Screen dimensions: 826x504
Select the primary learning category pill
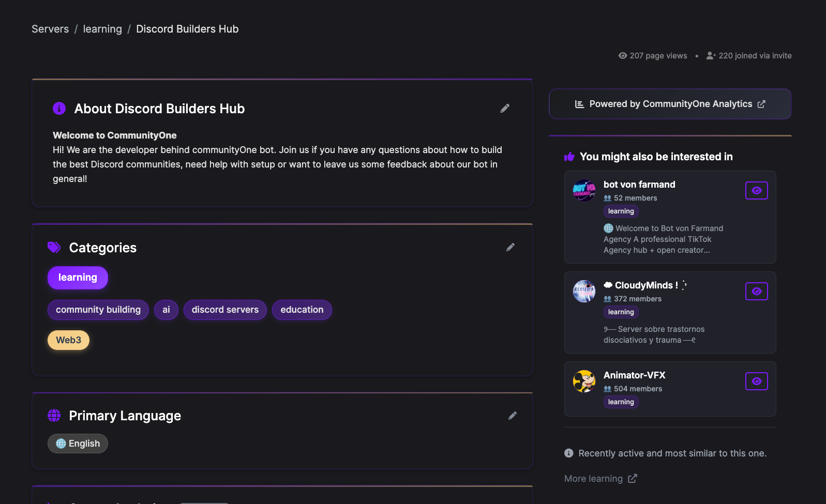coord(78,278)
